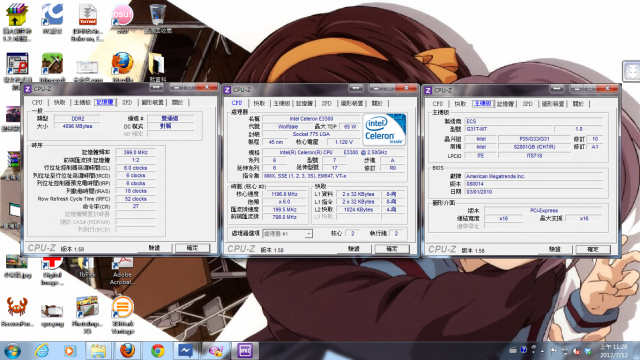Image resolution: width=640 pixels, height=360 pixels.
Task: Click 確定 in the mainboard window
Action: [593, 249]
